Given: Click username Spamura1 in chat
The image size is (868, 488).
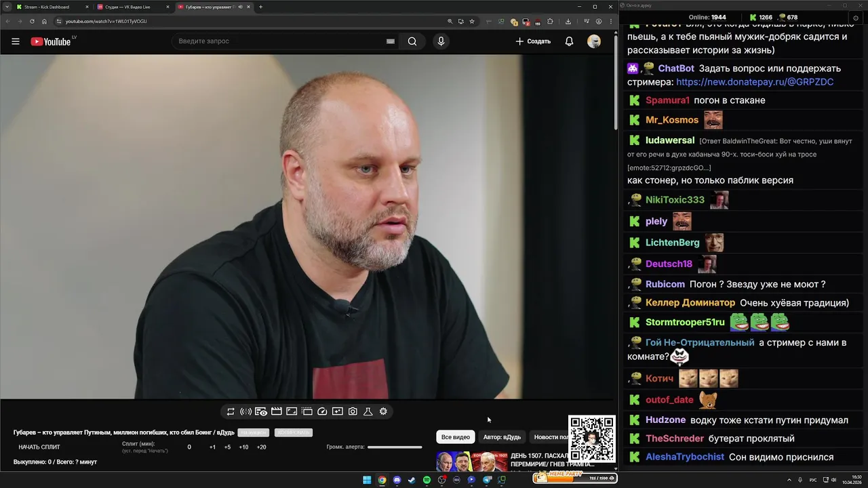Looking at the screenshot, I should pos(667,100).
